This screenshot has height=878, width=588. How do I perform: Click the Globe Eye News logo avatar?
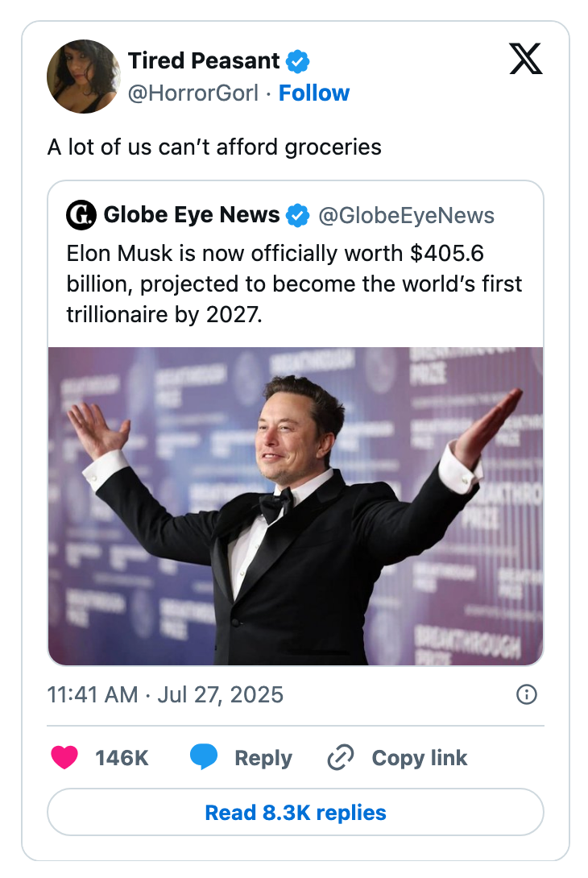(x=81, y=215)
